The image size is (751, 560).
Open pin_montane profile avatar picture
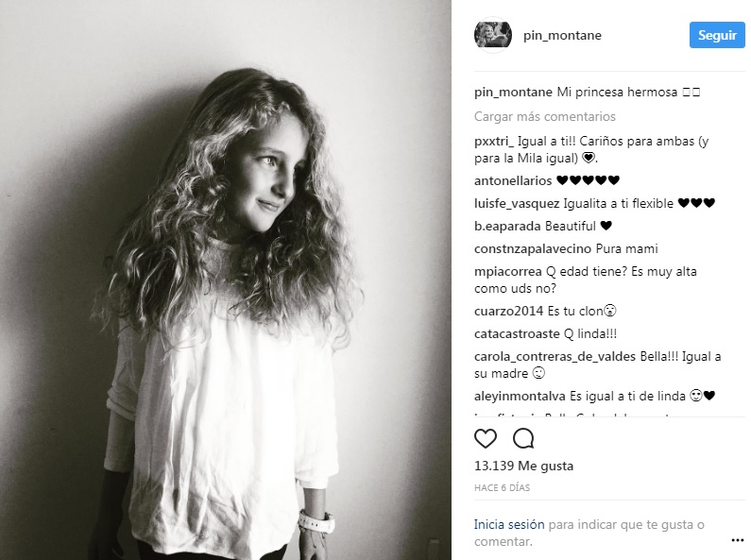(x=493, y=35)
